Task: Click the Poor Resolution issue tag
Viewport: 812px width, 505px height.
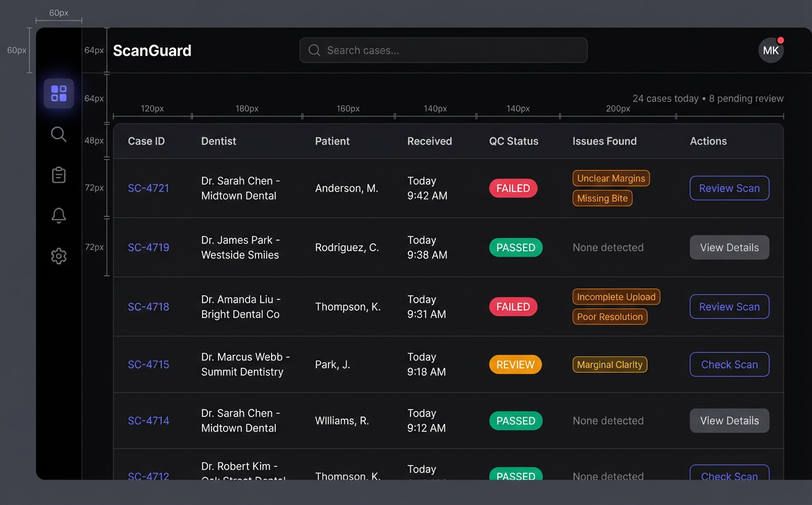Action: coord(610,317)
